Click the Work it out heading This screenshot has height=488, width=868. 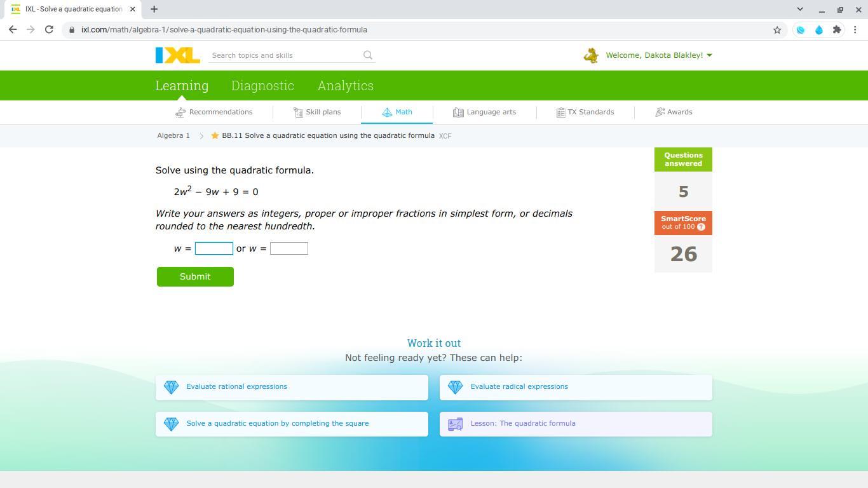click(434, 343)
